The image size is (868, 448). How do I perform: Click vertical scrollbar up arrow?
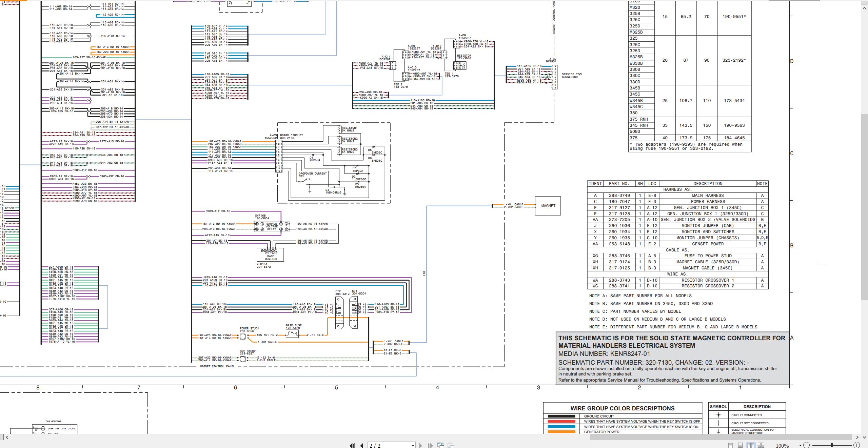pyautogui.click(x=865, y=7)
